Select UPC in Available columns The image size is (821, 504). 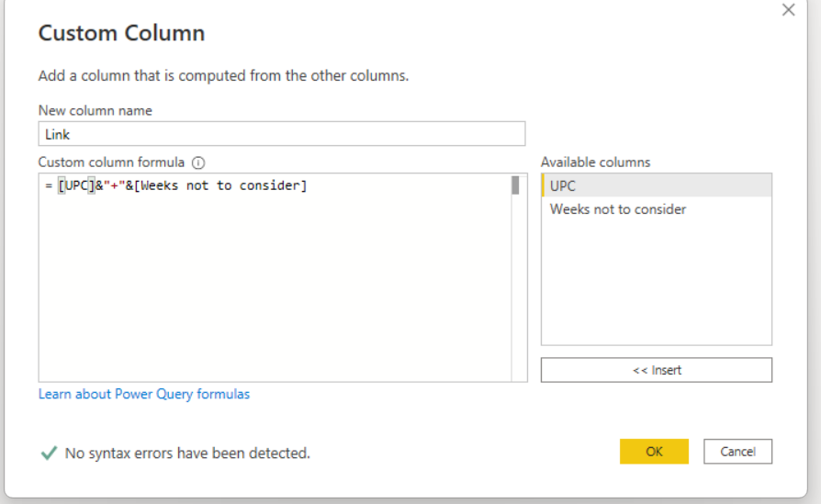tap(656, 185)
